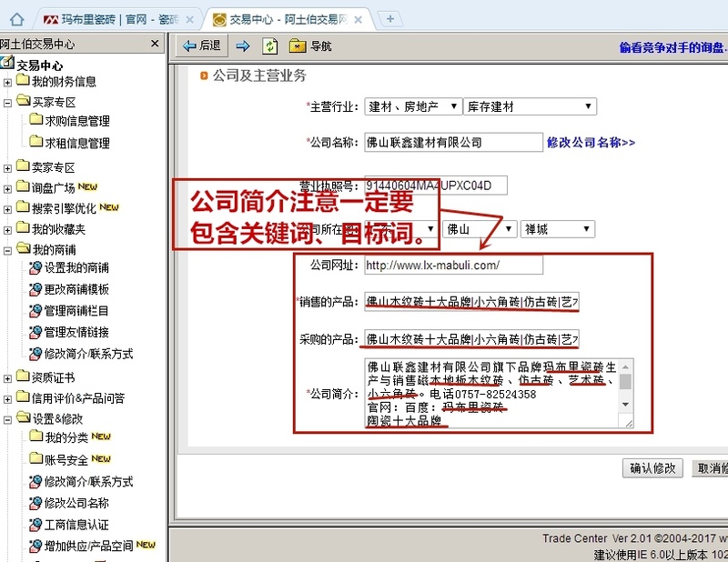Edit the 公司网址 URL field
Screen dimensions: 728x562
point(453,265)
